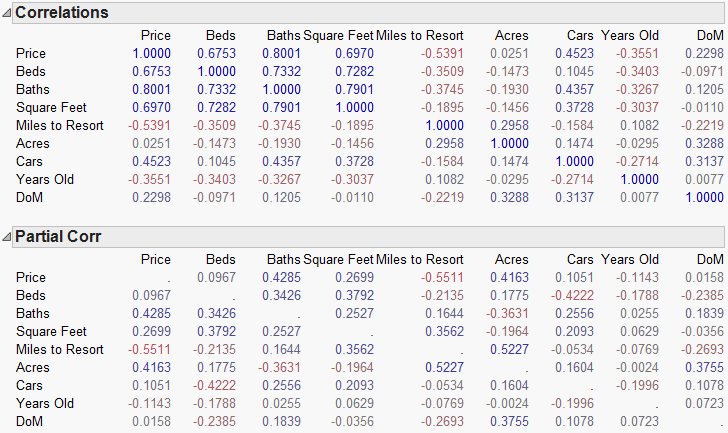The image size is (728, 433).
Task: Click Acres row label in Partial Corr table
Action: [32, 368]
